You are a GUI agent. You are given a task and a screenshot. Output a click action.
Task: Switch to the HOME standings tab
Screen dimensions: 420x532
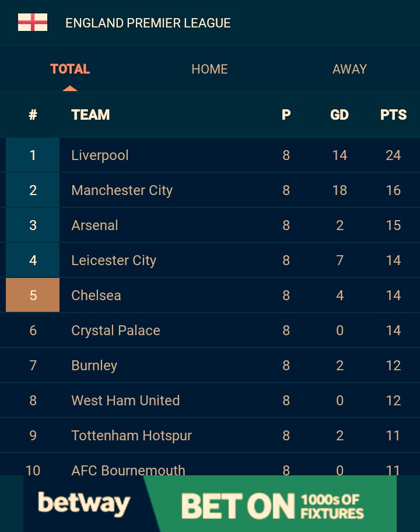[x=209, y=69]
